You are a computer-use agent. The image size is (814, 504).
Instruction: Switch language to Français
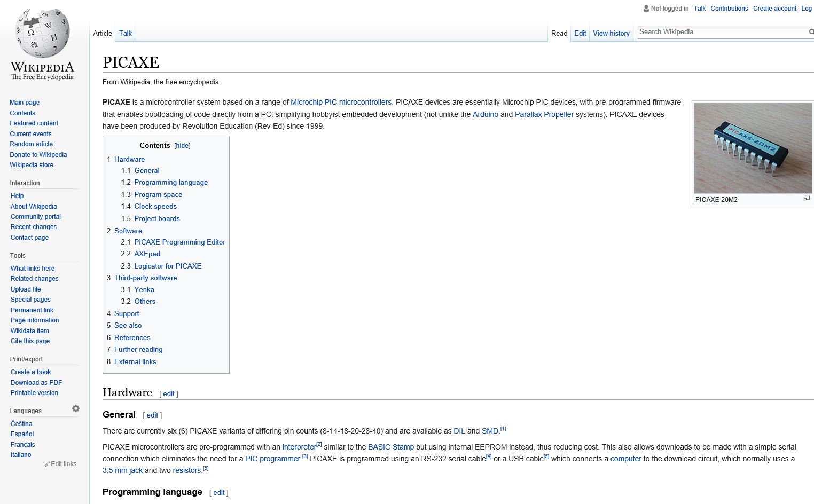coord(22,445)
